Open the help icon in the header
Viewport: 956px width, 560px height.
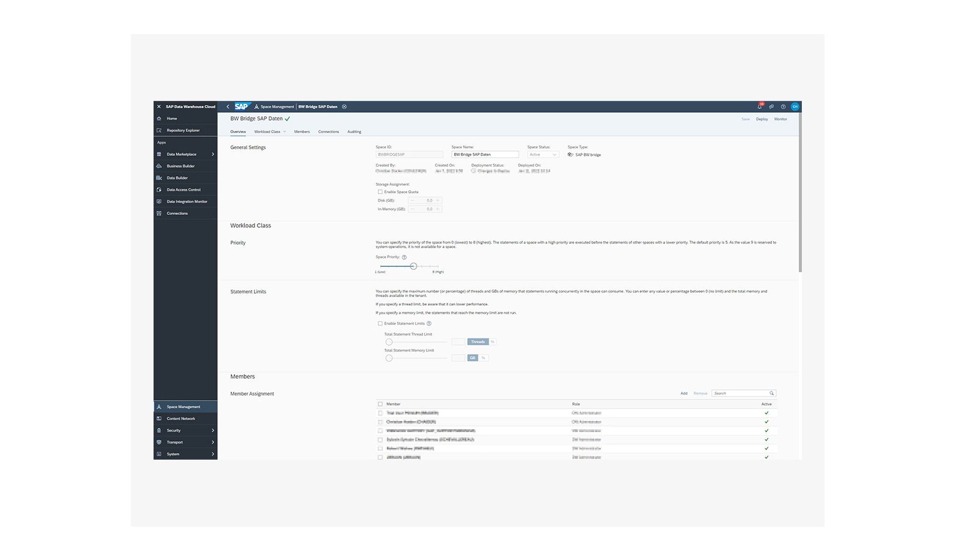pos(783,107)
